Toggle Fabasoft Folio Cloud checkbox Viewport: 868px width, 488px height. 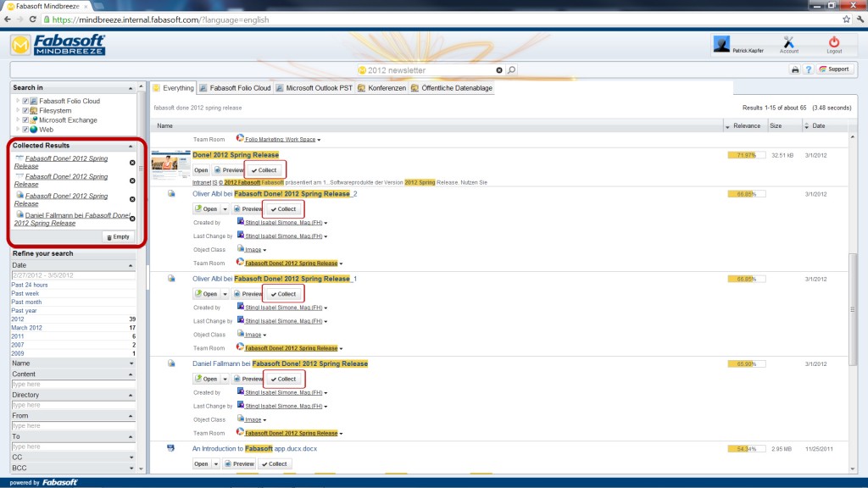25,102
